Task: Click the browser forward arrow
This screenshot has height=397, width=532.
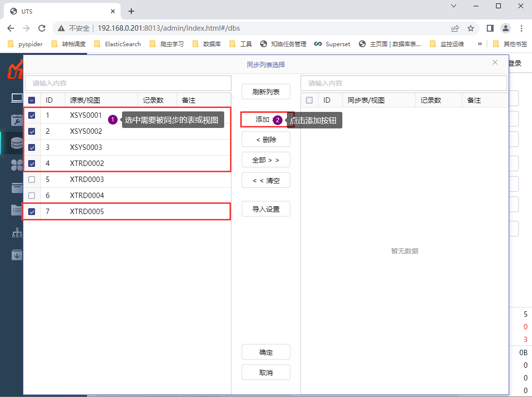Action: pyautogui.click(x=26, y=28)
